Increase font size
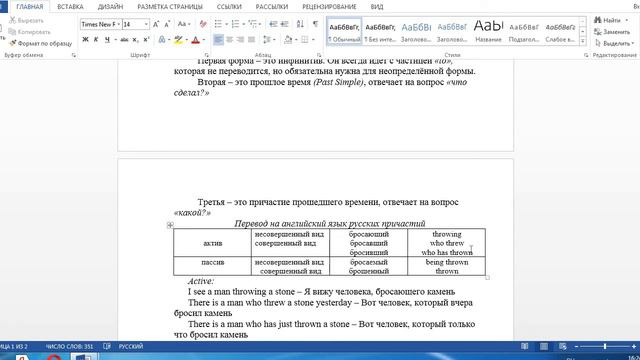This screenshot has width=640, height=360. 156,24
